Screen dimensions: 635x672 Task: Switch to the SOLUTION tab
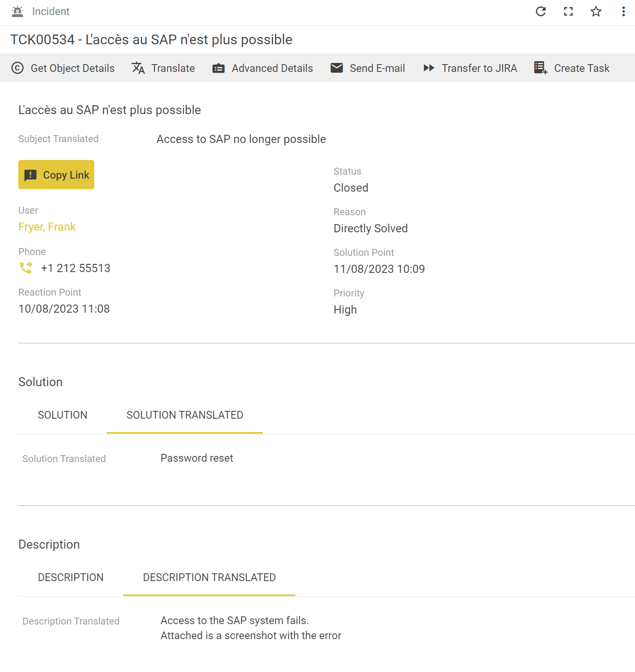[63, 415]
